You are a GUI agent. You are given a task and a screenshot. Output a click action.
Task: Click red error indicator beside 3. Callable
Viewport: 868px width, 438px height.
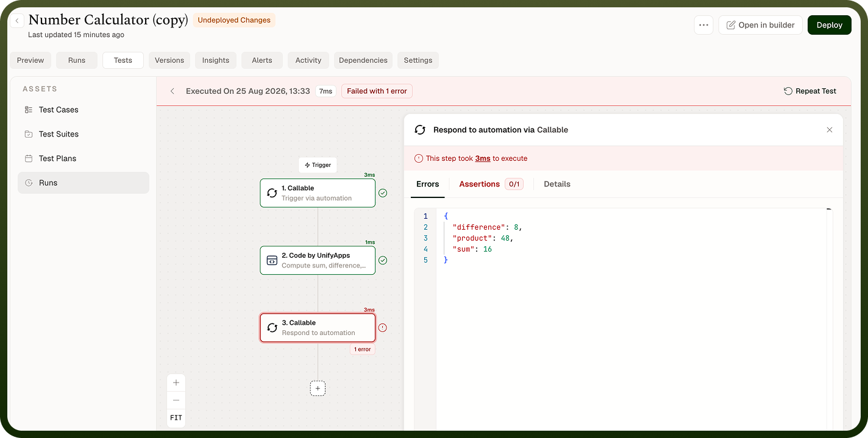point(383,328)
